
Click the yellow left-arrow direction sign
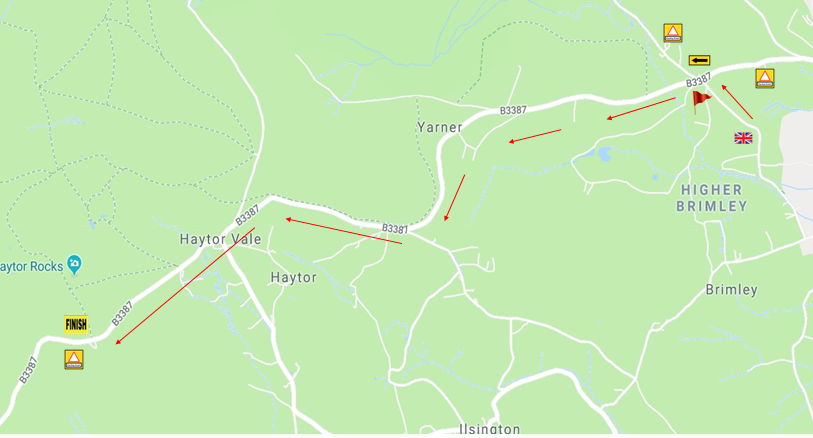[x=699, y=61]
